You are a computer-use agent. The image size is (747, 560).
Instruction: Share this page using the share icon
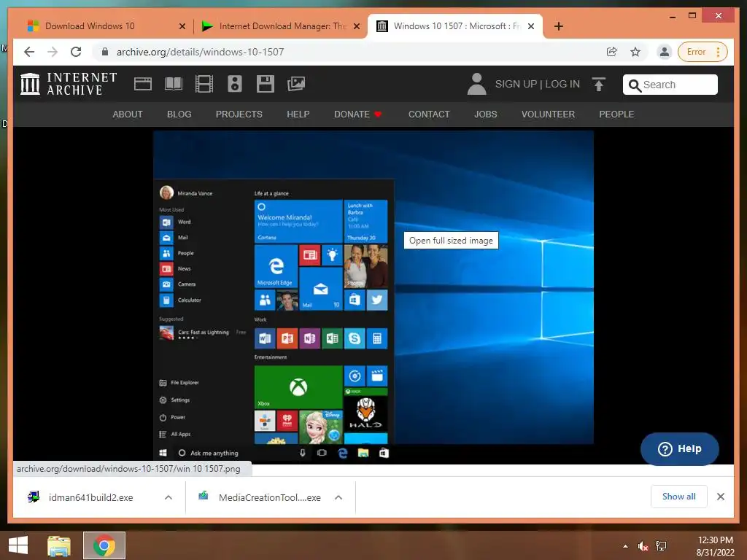pyautogui.click(x=612, y=52)
